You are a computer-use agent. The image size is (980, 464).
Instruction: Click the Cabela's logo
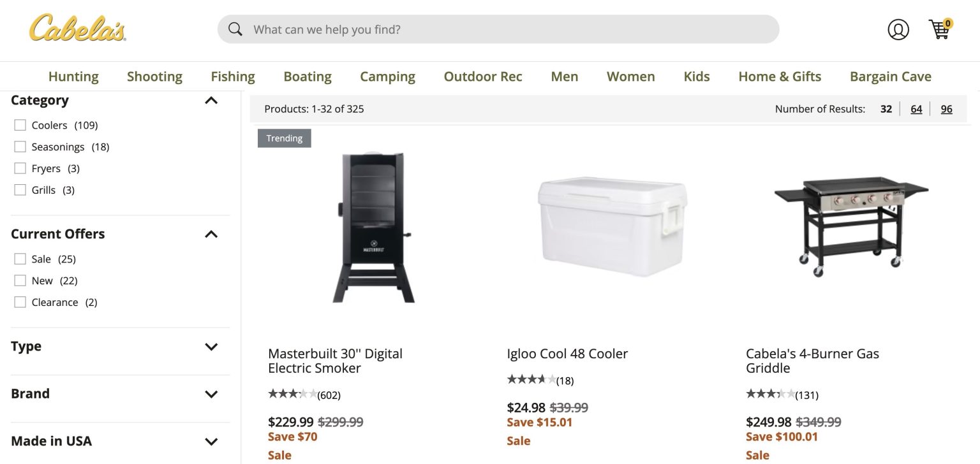(x=77, y=28)
